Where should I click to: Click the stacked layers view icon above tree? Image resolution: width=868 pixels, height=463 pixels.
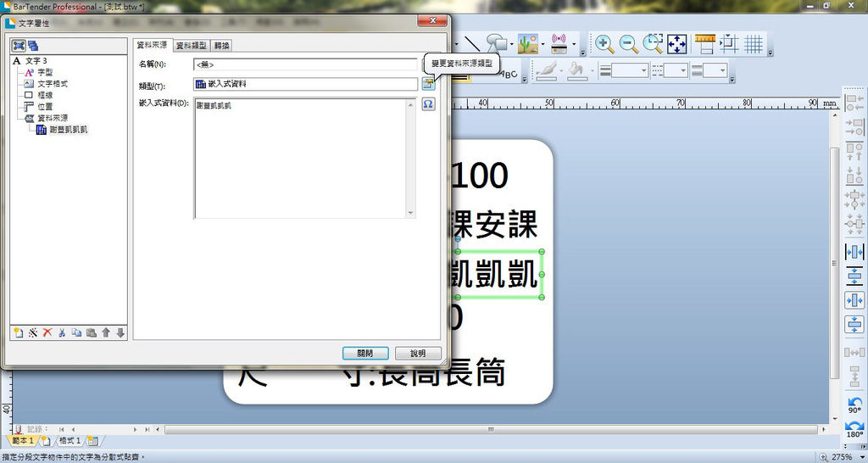33,46
